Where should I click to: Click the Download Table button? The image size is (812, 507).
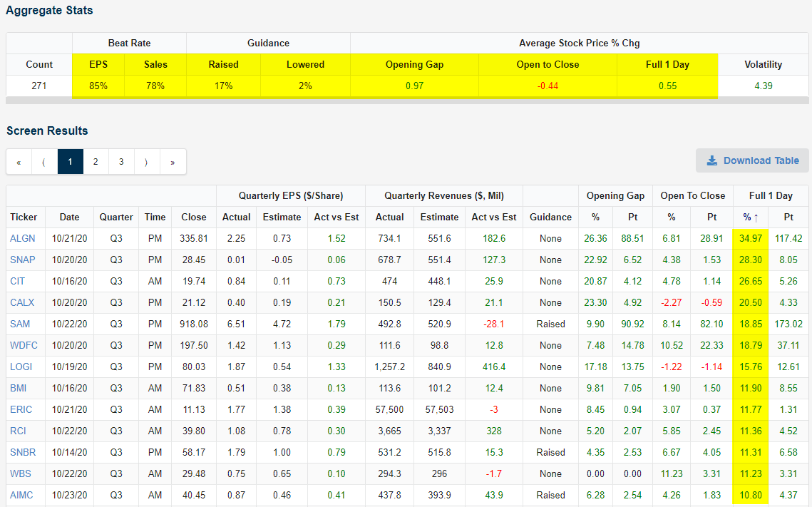(753, 160)
